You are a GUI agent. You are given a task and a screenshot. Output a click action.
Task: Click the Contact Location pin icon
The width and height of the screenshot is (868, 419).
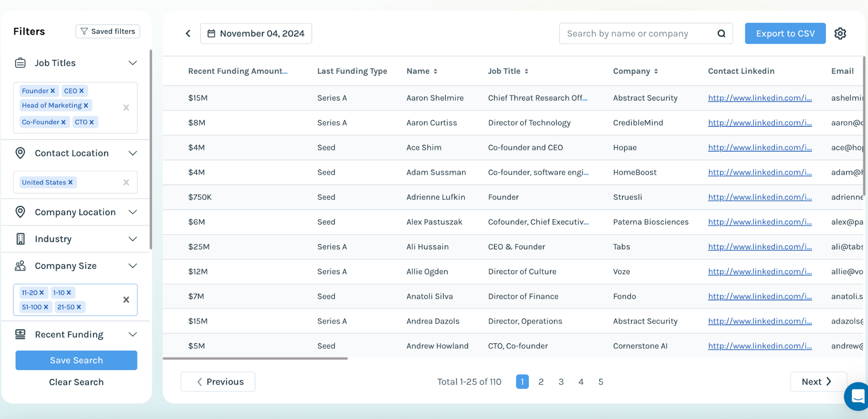coord(20,153)
